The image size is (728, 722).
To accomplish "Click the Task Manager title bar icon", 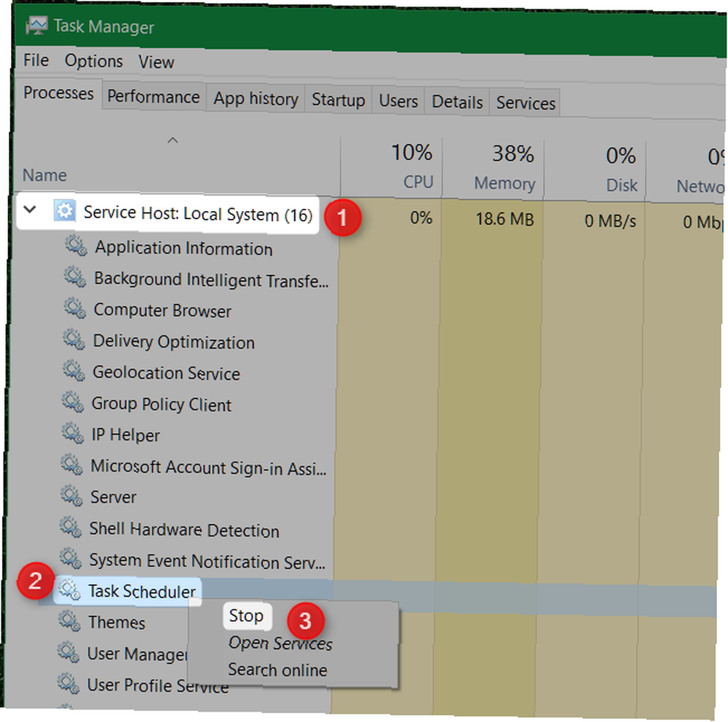I will click(36, 25).
